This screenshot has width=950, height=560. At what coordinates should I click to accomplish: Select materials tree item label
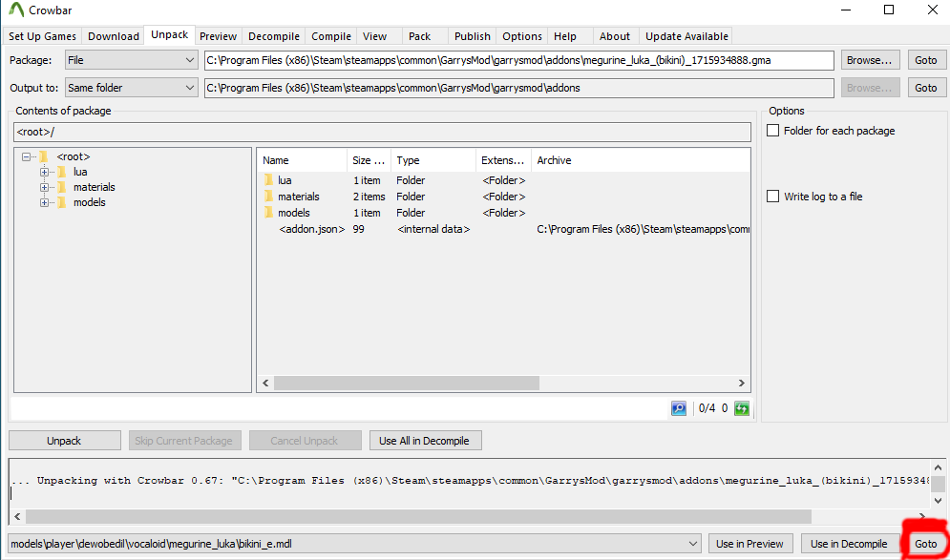click(94, 188)
